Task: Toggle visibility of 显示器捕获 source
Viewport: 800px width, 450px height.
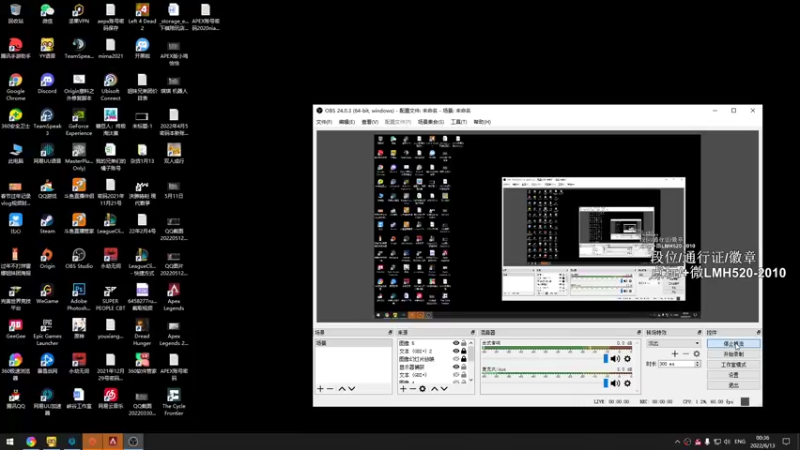Action: click(x=456, y=367)
